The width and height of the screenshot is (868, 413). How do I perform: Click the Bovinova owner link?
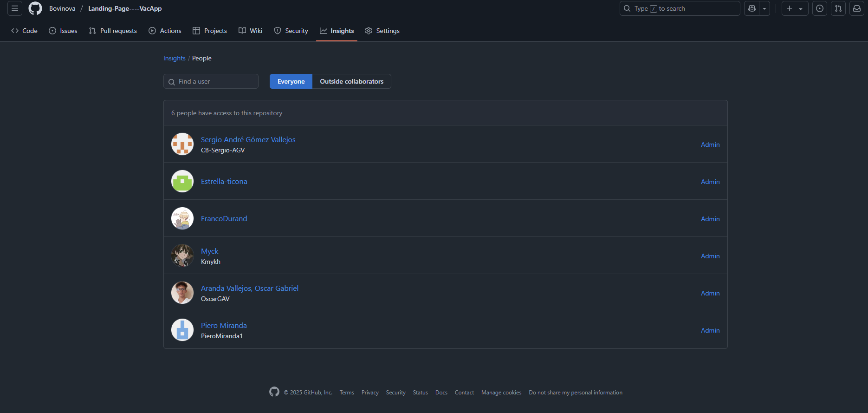(x=62, y=8)
